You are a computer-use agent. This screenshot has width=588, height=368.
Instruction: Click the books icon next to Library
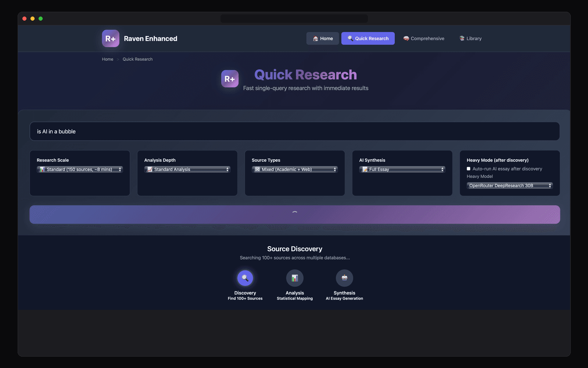(461, 38)
